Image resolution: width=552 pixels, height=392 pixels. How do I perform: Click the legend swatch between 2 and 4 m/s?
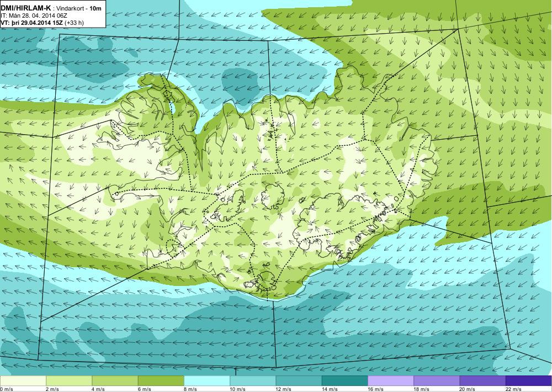[69, 381]
